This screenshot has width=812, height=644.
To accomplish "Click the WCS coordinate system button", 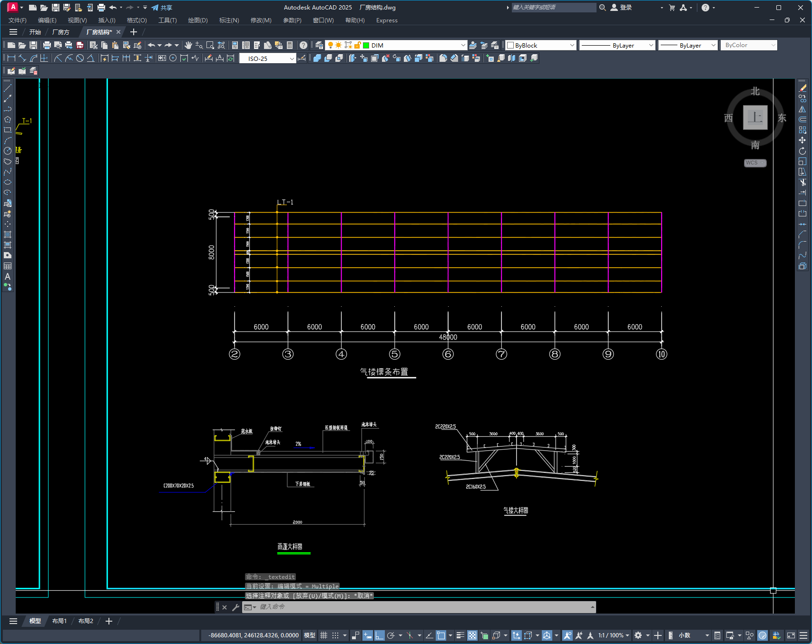I will coord(755,163).
